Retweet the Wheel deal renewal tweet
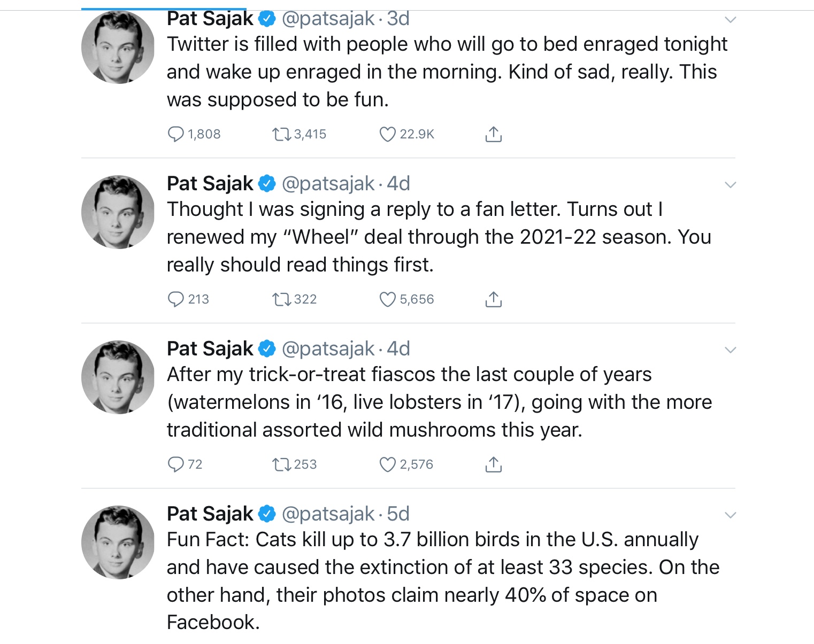Screen dimensions: 814x644 coord(280,299)
